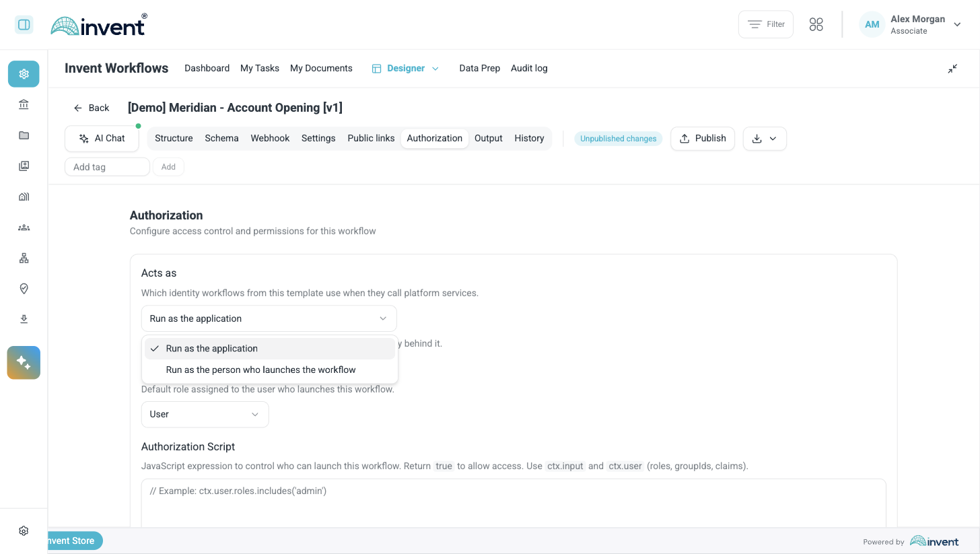Launch the AI sparkle gradient button
Image resolution: width=980 pixels, height=554 pixels.
click(24, 363)
